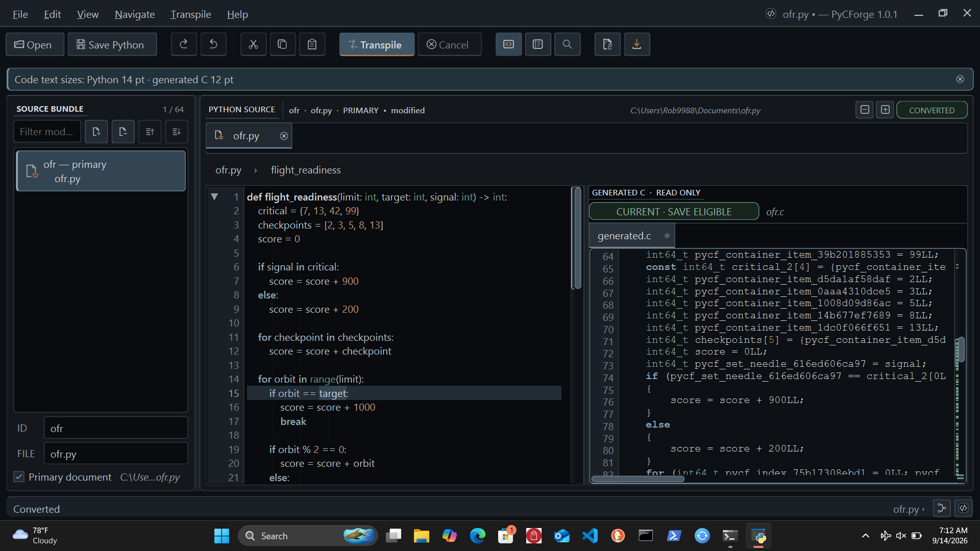Click the Open button
980x551 pixels.
[x=35, y=44]
